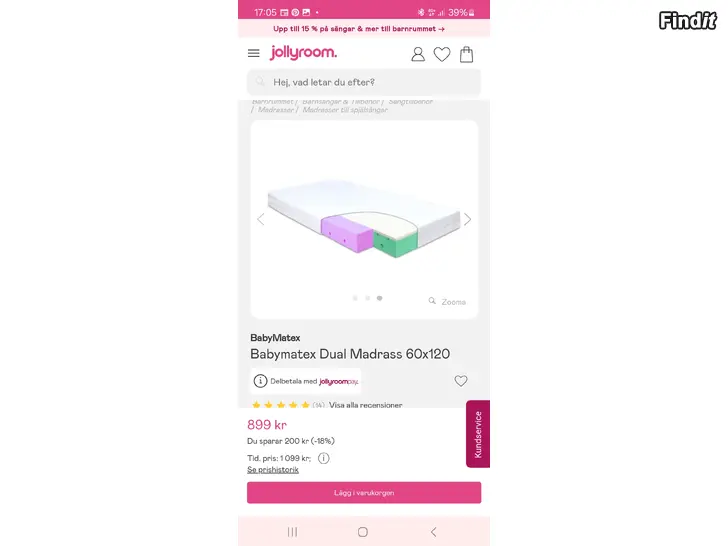The height and width of the screenshot is (546, 728).
Task: Add the mattress to the wishlist heart
Action: [x=461, y=381]
